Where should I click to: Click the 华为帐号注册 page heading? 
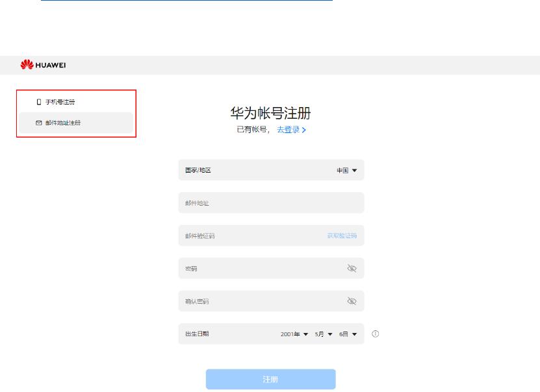click(271, 113)
